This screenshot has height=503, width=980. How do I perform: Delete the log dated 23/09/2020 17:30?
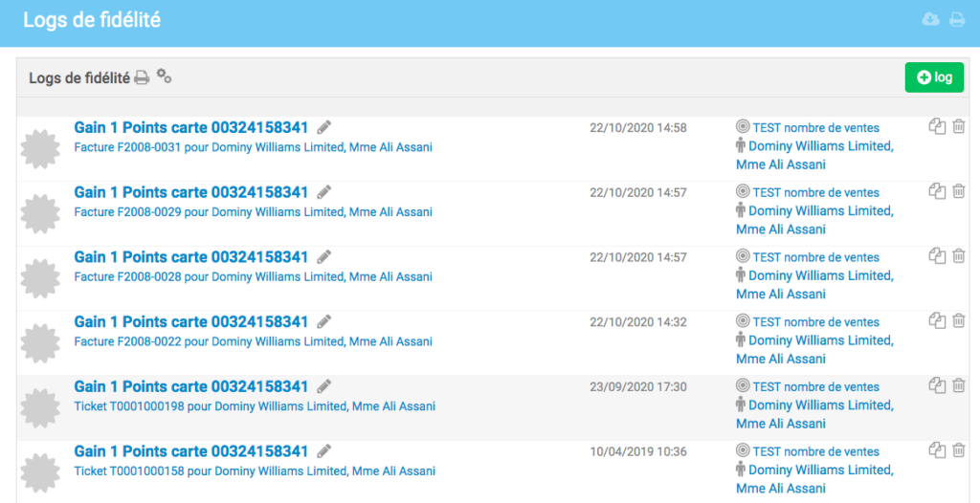click(x=959, y=385)
